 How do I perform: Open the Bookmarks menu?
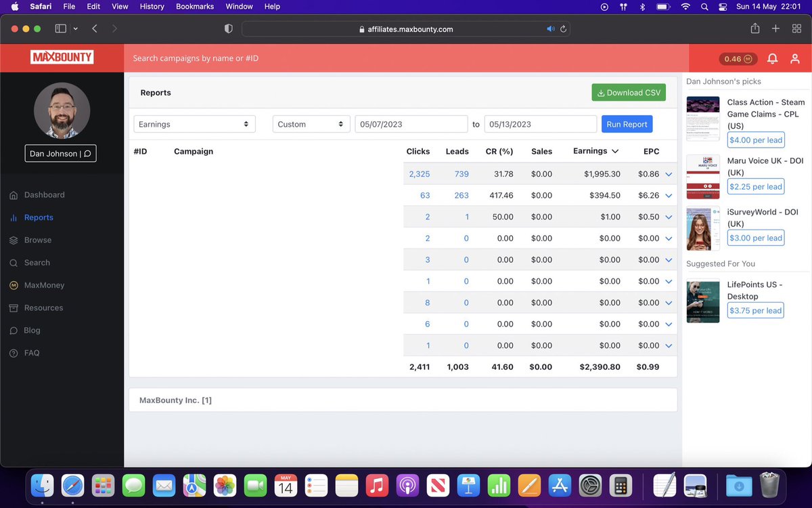pyautogui.click(x=195, y=6)
